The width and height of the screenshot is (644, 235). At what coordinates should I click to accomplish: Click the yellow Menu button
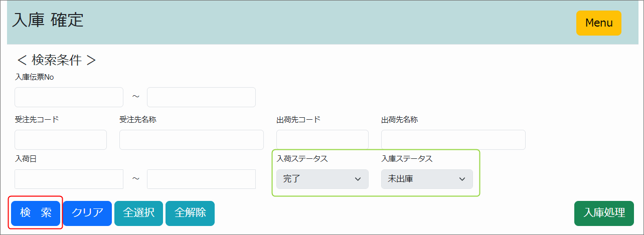(x=598, y=23)
